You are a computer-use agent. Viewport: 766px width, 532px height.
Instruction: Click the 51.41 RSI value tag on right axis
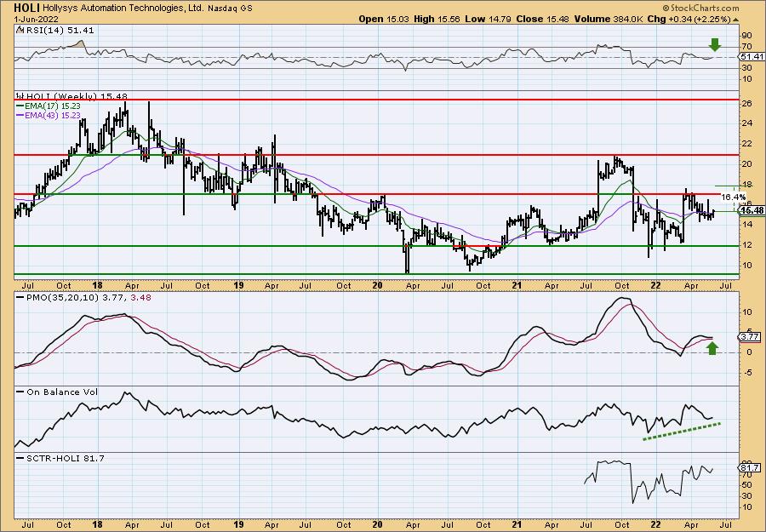pos(752,57)
